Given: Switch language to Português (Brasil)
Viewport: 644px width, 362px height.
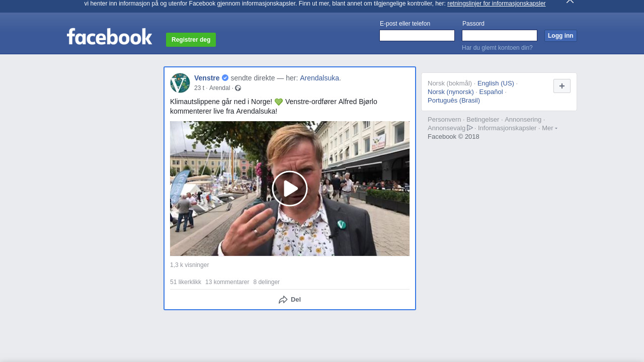Looking at the screenshot, I should [x=454, y=101].
